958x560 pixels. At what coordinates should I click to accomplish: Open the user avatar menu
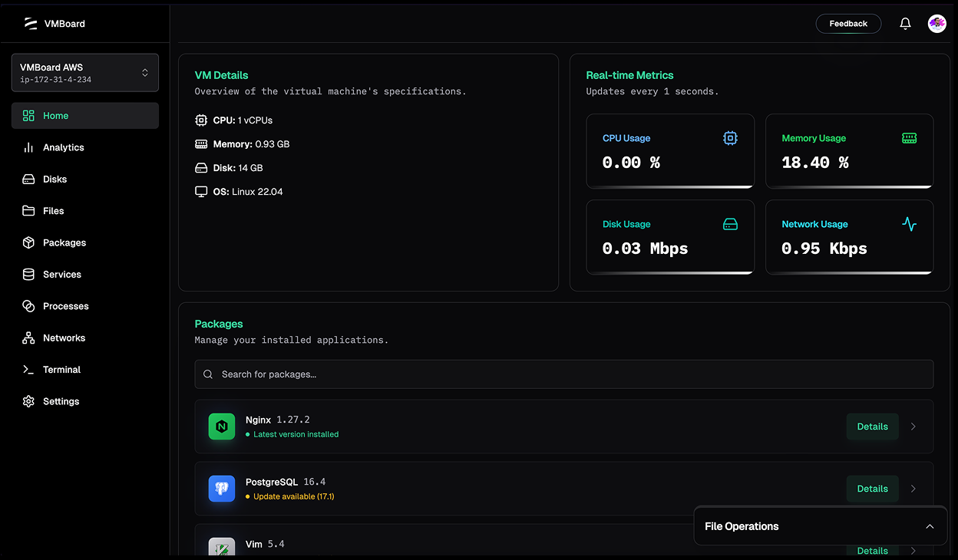937,24
